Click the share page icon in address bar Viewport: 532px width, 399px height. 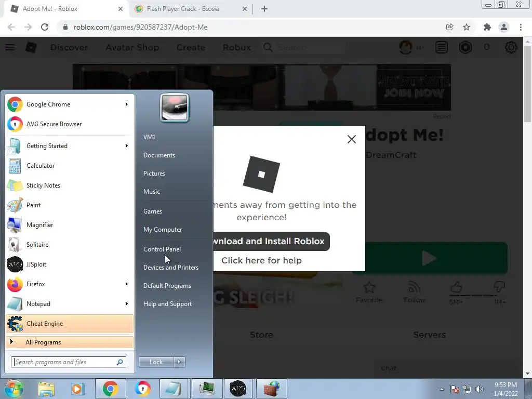449,27
